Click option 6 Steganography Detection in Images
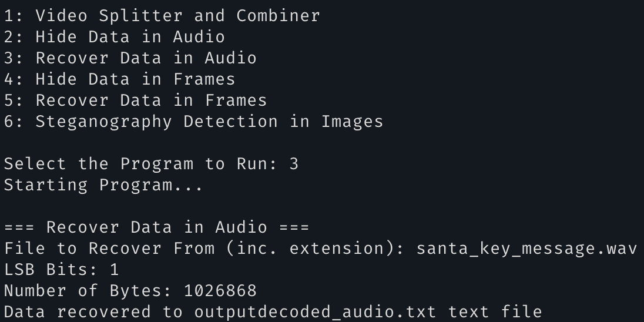This screenshot has height=322, width=644. 194,122
